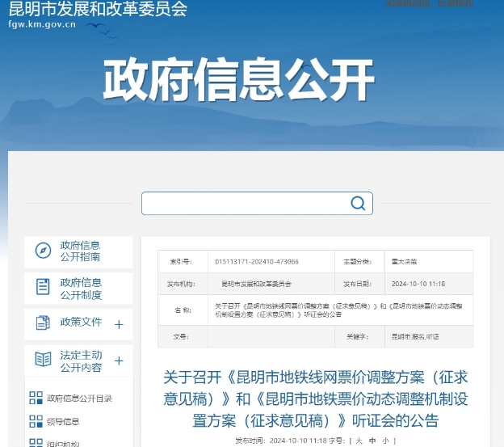
Task: Click the open-book icon for 法定主动公开内容
Action: pos(43,359)
